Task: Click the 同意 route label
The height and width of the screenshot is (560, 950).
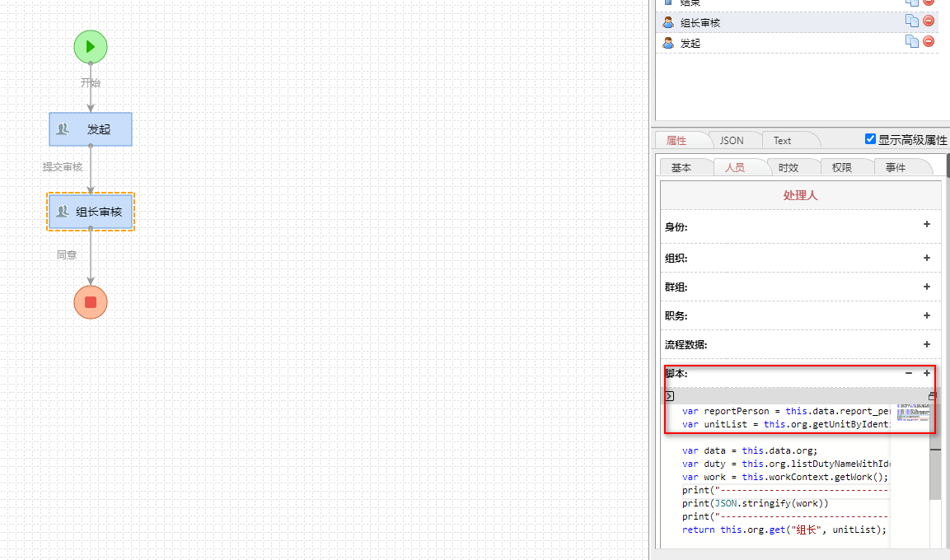Action: 67,254
